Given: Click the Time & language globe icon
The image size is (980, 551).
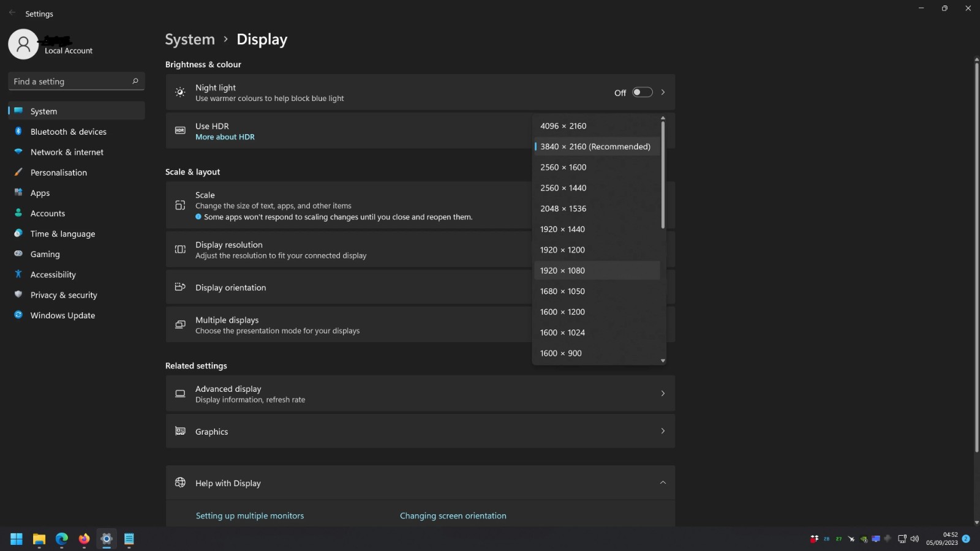Looking at the screenshot, I should click(x=18, y=233).
